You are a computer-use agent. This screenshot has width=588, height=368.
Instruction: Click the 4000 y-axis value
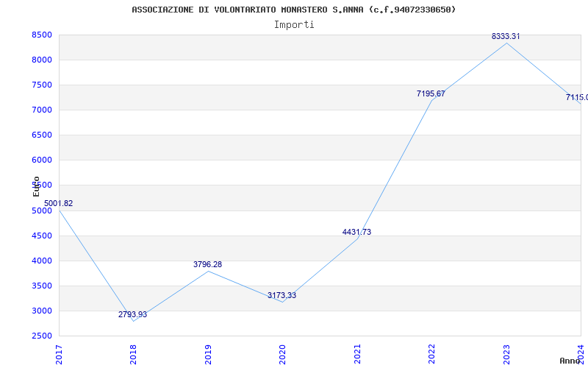coord(42,261)
